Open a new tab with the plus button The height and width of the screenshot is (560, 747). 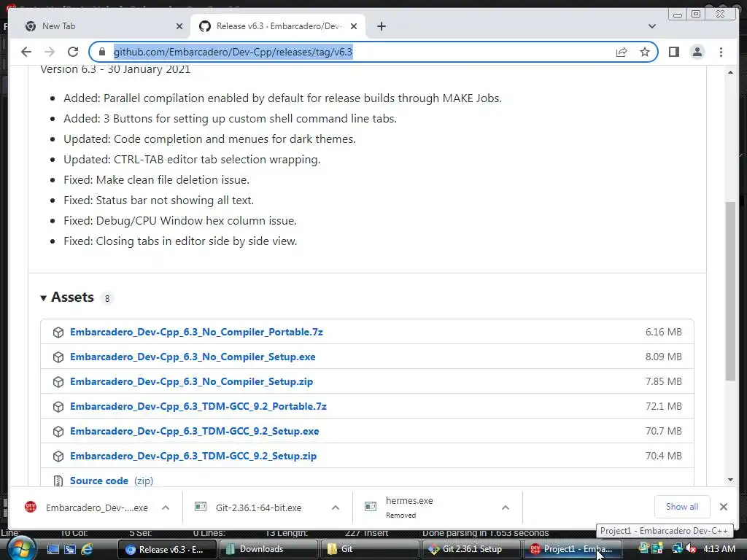(x=381, y=26)
